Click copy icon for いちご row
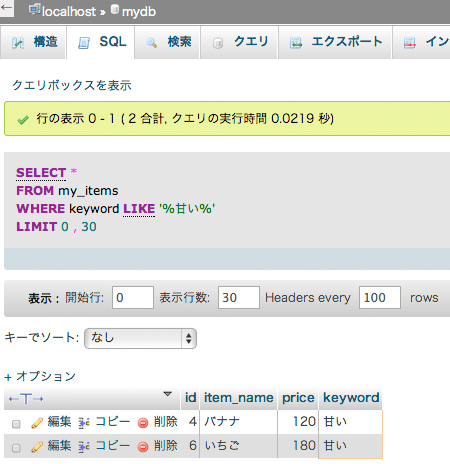 84,447
